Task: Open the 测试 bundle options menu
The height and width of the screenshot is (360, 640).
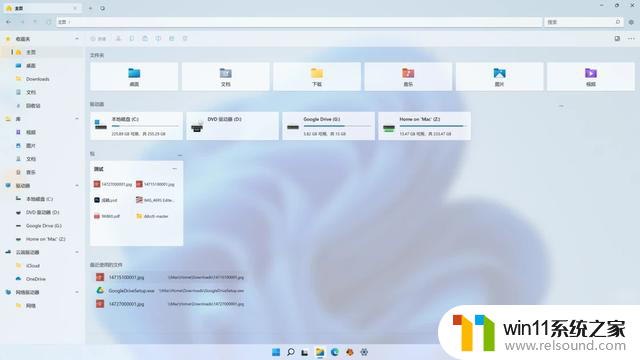Action: 174,169
